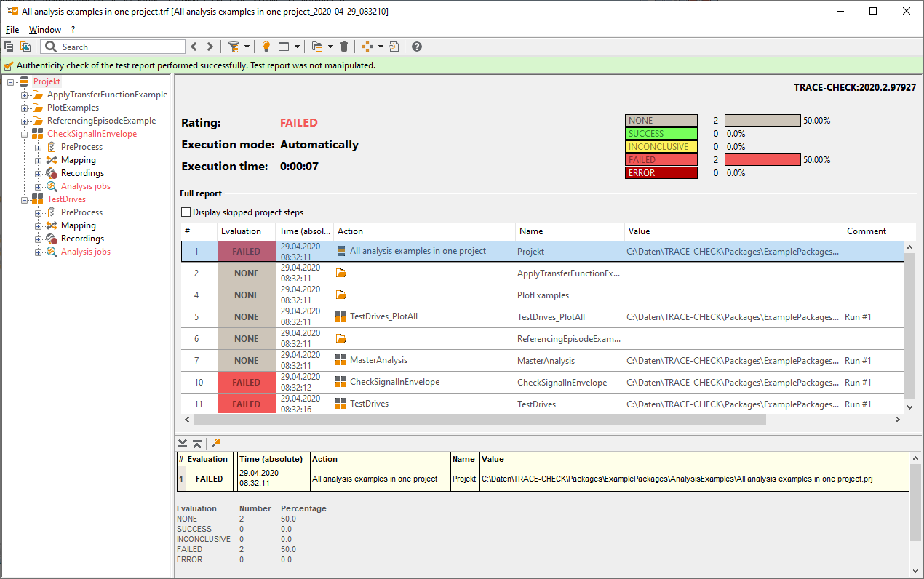Viewport: 924px width, 579px height.
Task: Click the orange cross-shaped squares toolbar icon
Action: coord(367,47)
